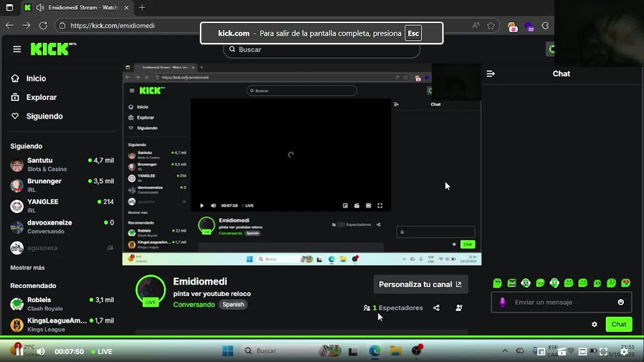
Task: Open the recommended KingsLeagueAm... channel
Action: click(x=62, y=324)
